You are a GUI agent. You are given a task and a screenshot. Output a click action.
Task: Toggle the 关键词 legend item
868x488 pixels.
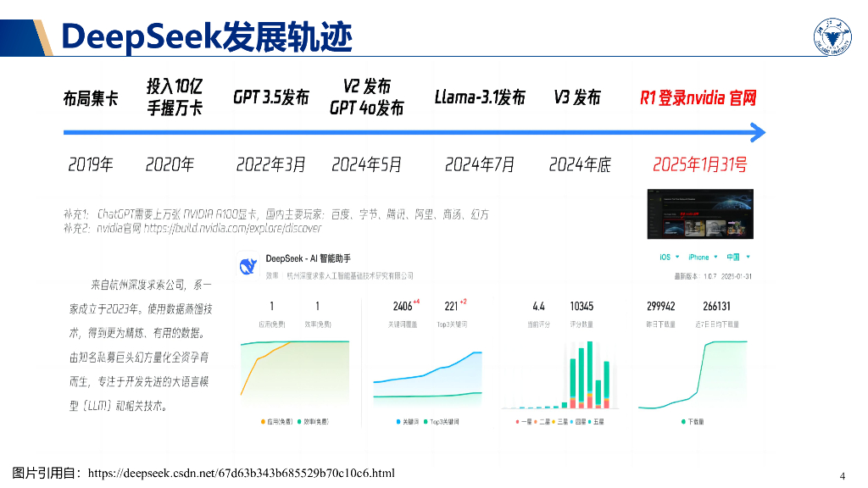tap(408, 422)
